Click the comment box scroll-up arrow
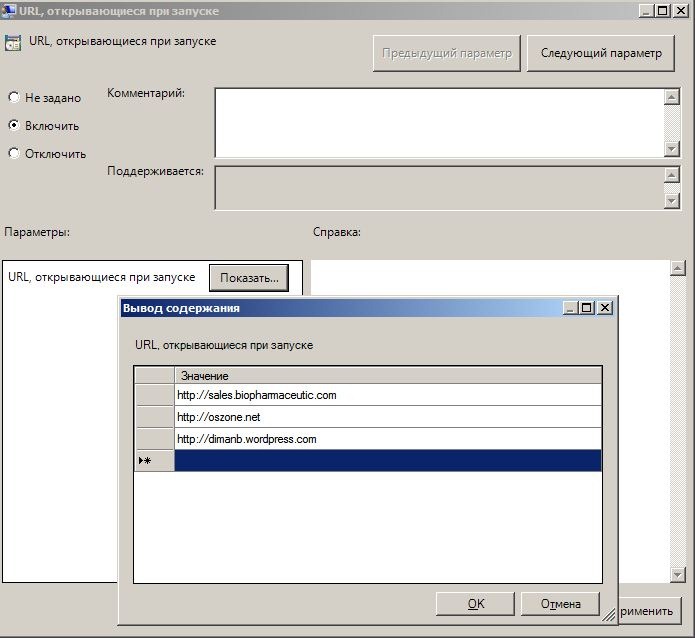Screen dimensions: 695x638 [672, 97]
